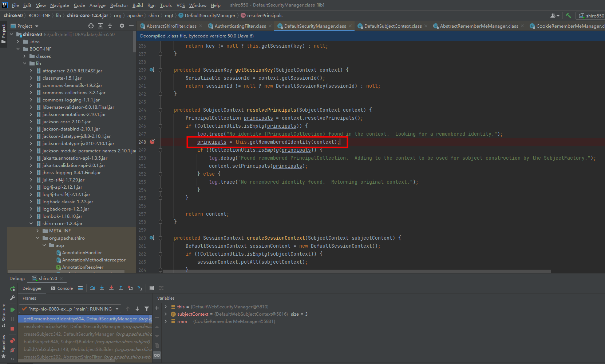
Task: Click the override gutter marker on line 260
Action: tap(152, 238)
